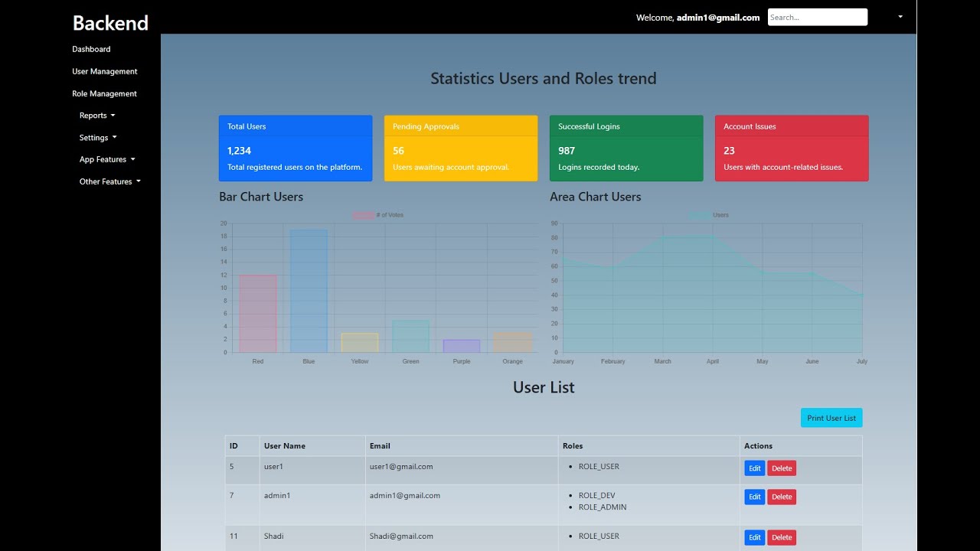Edit the Shadi user row
980x551 pixels.
coord(754,537)
